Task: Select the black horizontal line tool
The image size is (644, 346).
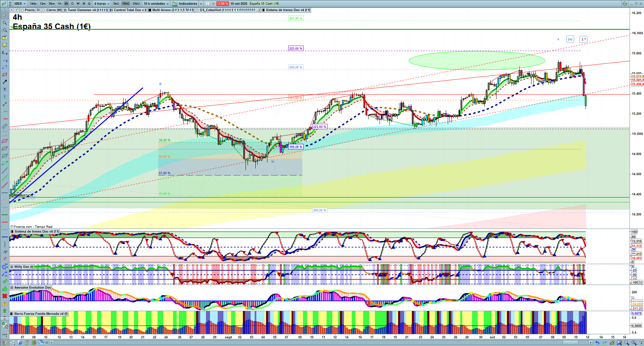Action: (5, 193)
